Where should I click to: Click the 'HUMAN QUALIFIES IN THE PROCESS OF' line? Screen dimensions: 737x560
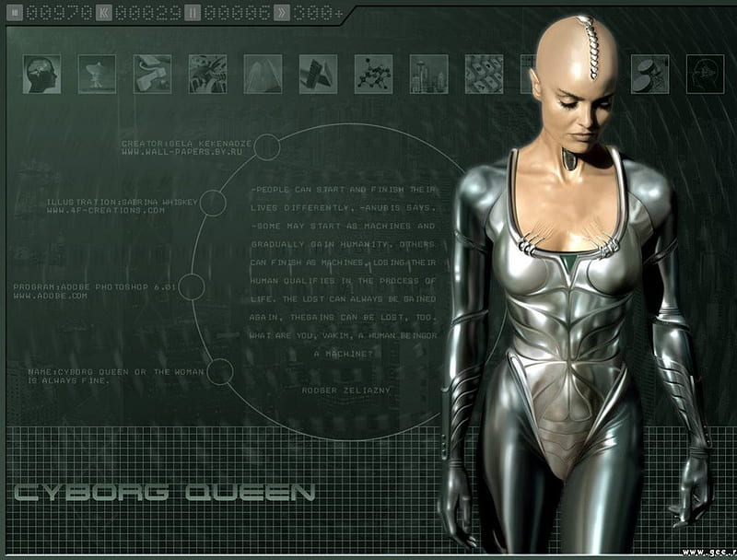[343, 281]
